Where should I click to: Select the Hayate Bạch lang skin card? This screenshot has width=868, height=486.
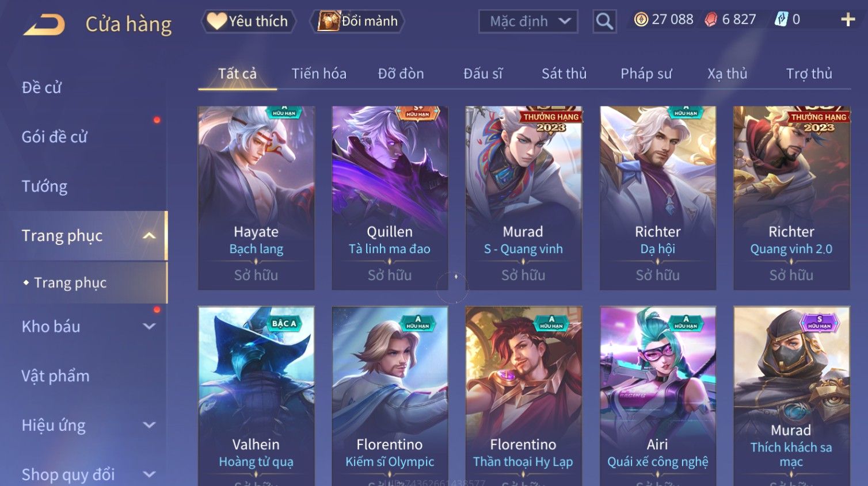[256, 198]
